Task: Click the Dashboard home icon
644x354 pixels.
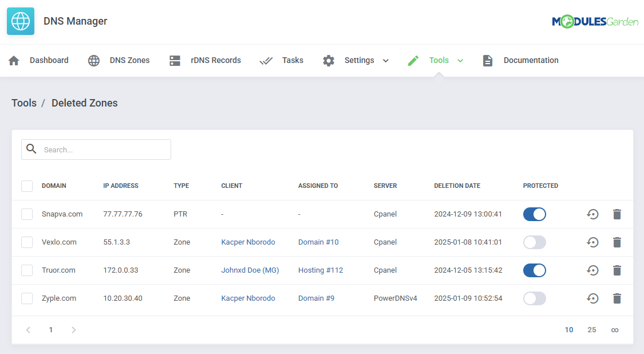Action: [14, 61]
